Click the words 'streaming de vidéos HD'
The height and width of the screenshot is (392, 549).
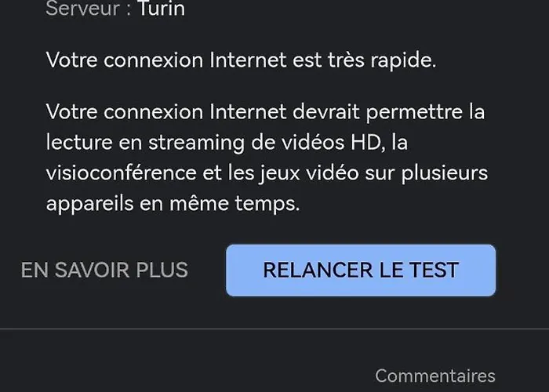click(x=264, y=143)
